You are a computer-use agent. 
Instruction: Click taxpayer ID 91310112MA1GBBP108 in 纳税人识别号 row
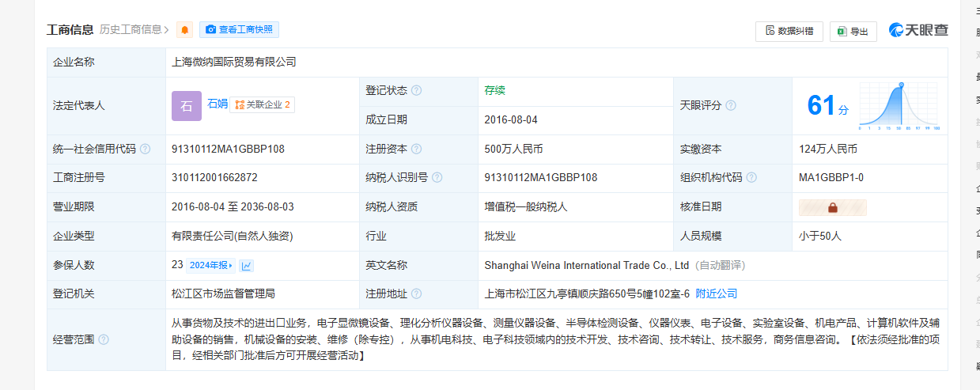[541, 178]
